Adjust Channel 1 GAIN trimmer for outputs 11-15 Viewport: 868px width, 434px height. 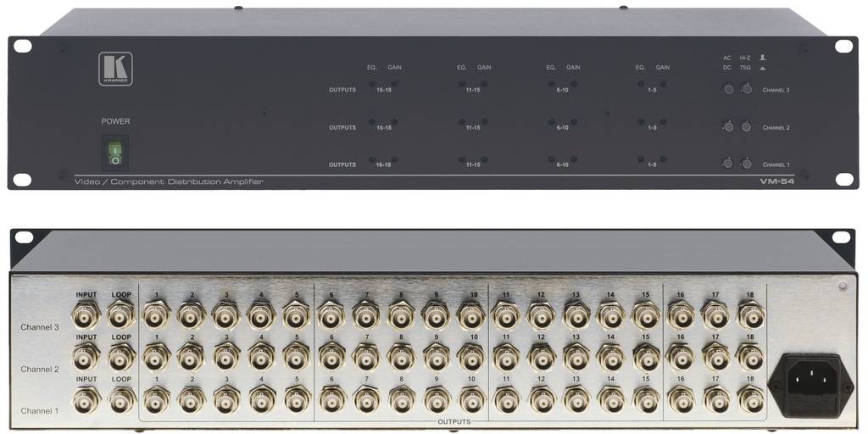pyautogui.click(x=484, y=159)
